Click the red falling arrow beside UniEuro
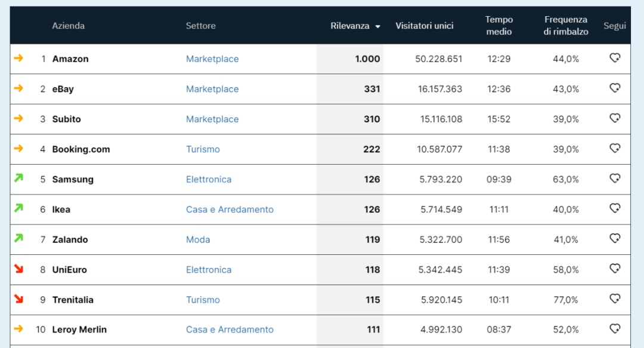 [x=18, y=269]
